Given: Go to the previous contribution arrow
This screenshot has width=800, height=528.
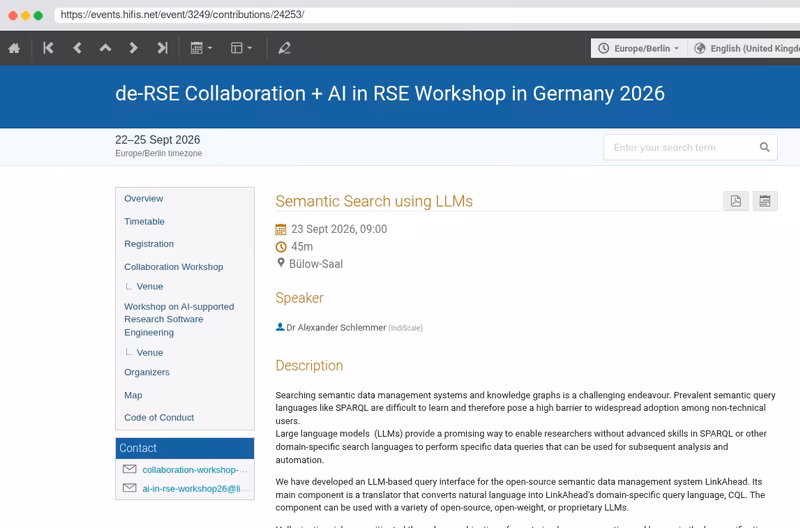Looking at the screenshot, I should pos(77,48).
